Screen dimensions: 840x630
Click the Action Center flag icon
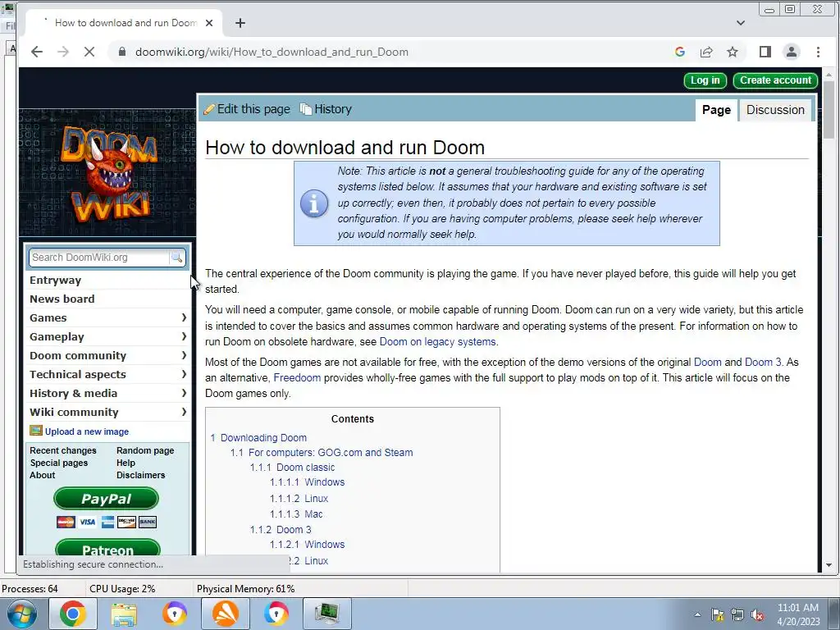pos(717,614)
